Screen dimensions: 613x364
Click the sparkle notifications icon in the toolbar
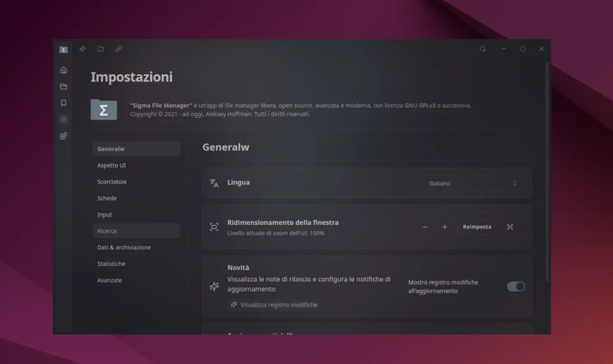click(x=82, y=49)
